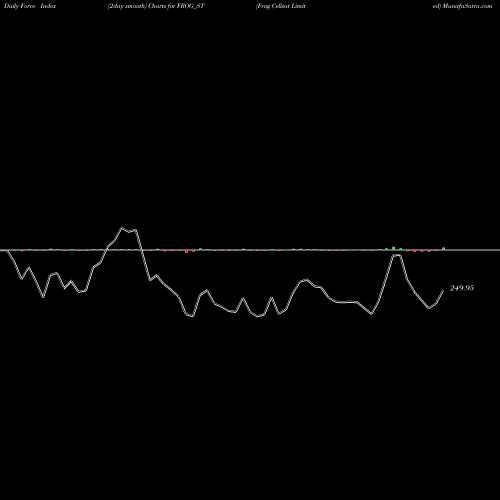Image resolution: width=500 pixels, height=500 pixels.
Task: Click the '(2day smooth) Charts for FROG_ST' text
Action: pos(156,6)
